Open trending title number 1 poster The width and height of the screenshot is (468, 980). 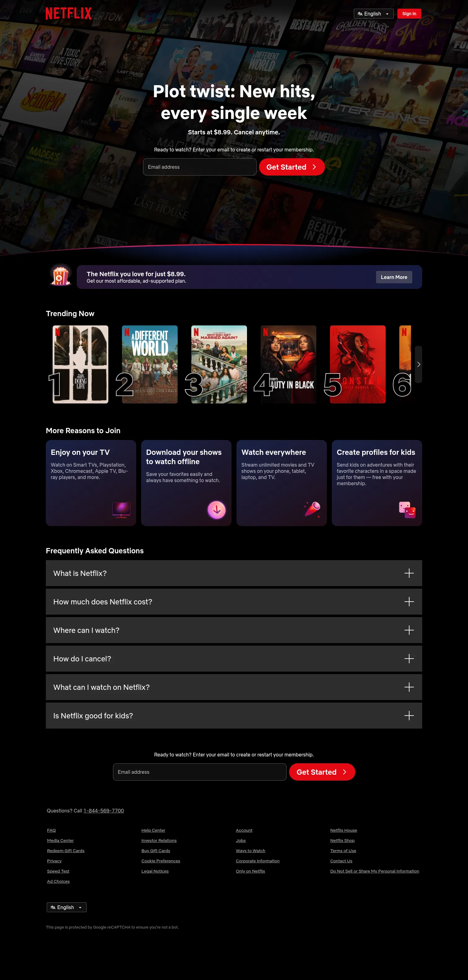pyautogui.click(x=80, y=364)
